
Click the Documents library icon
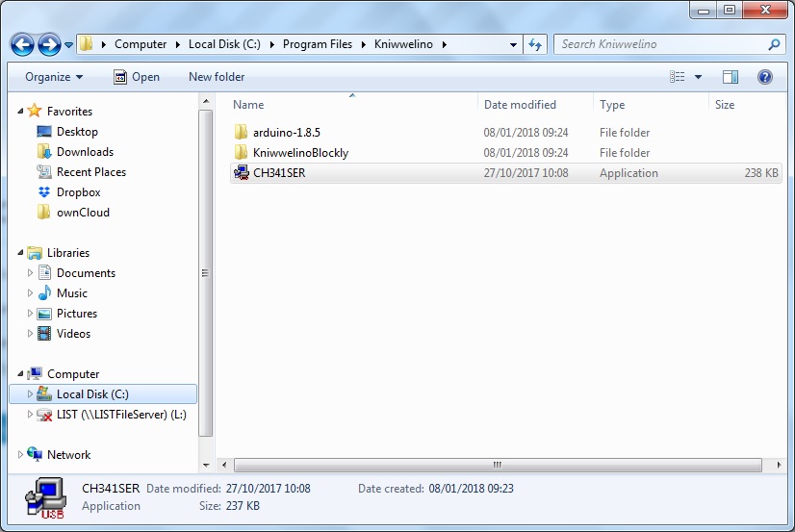tap(44, 272)
